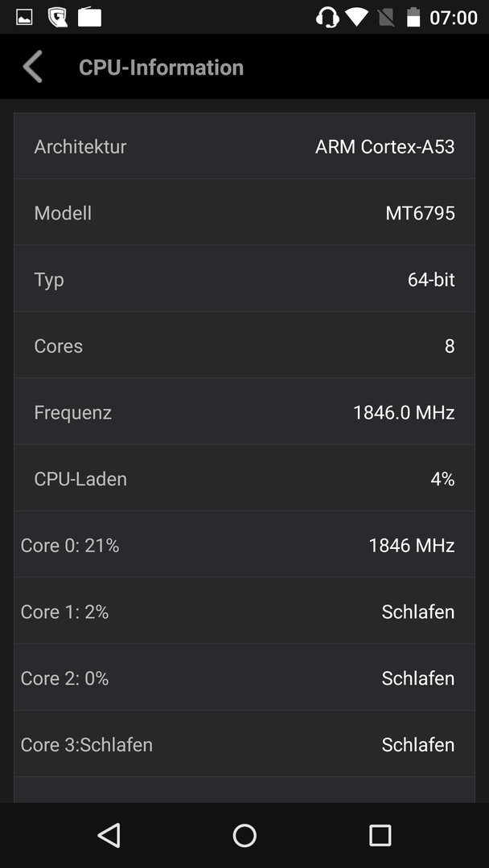Image resolution: width=489 pixels, height=868 pixels.
Task: Tap the CPU-Information title
Action: pyautogui.click(x=161, y=68)
